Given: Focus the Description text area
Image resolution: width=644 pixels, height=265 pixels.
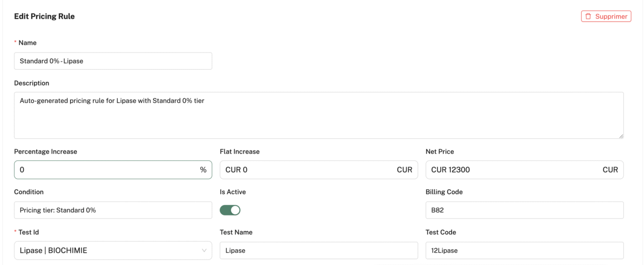Looking at the screenshot, I should point(319,115).
